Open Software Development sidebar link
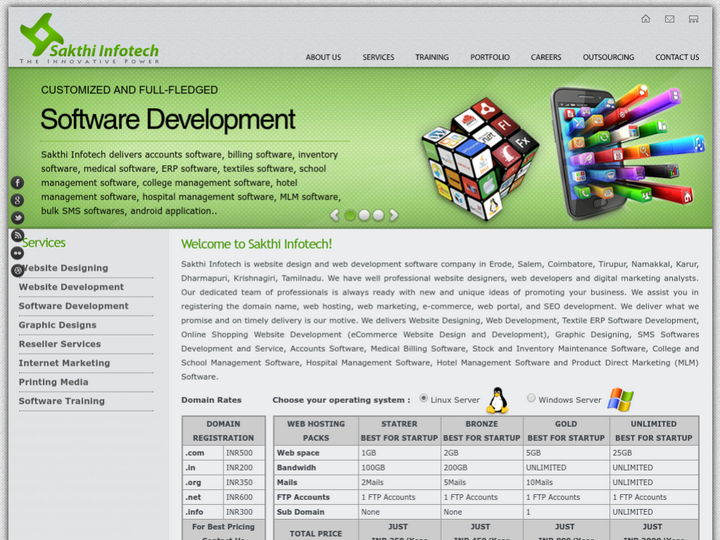 (x=73, y=306)
